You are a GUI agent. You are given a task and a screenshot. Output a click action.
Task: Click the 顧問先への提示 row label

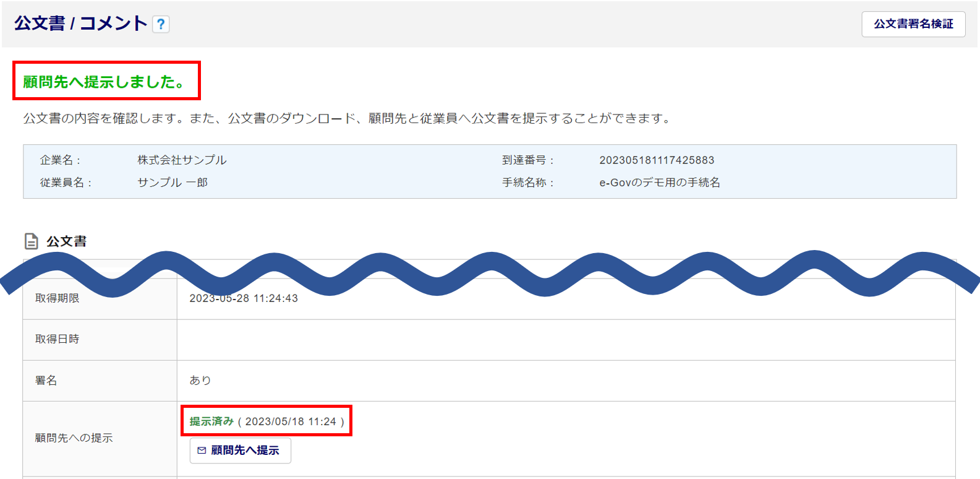[x=74, y=438]
